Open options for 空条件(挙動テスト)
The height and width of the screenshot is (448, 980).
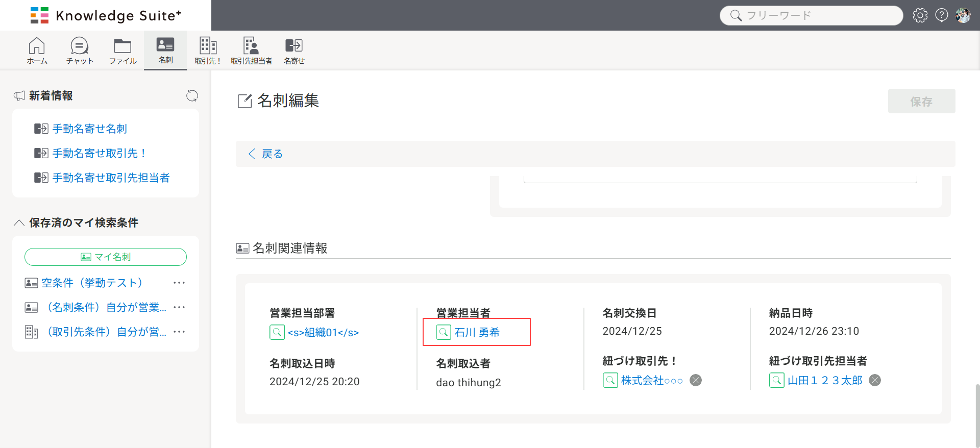179,283
